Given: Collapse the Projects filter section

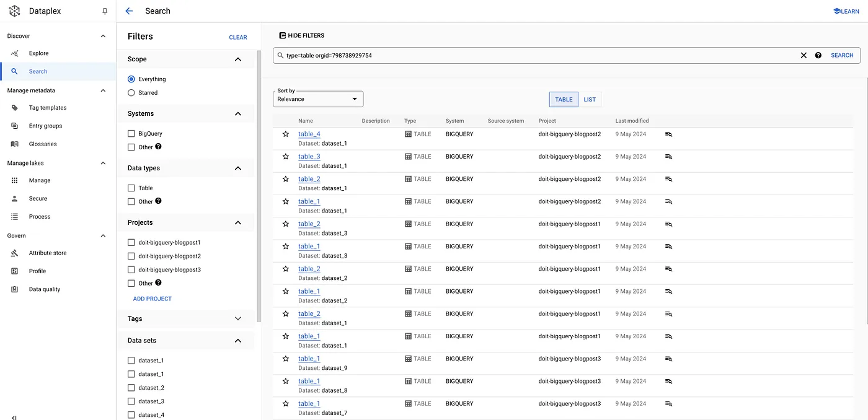Looking at the screenshot, I should pos(238,223).
